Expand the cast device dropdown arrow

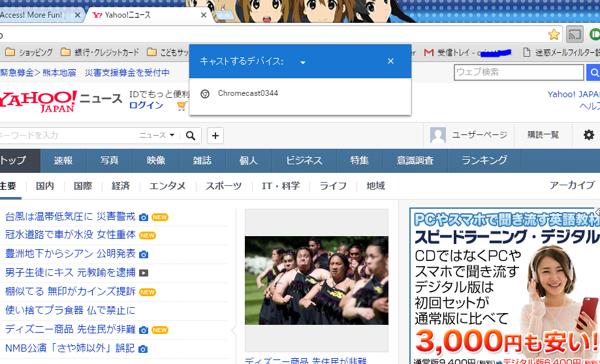[x=303, y=63]
